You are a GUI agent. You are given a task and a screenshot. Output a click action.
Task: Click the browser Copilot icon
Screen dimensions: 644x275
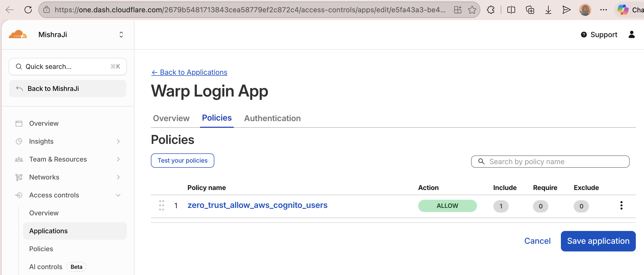pyautogui.click(x=623, y=10)
